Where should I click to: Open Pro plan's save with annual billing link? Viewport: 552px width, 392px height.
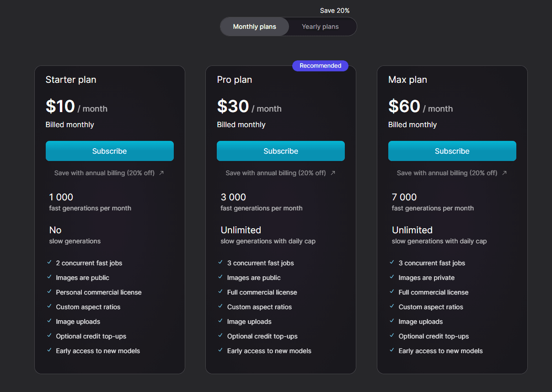[x=276, y=173]
